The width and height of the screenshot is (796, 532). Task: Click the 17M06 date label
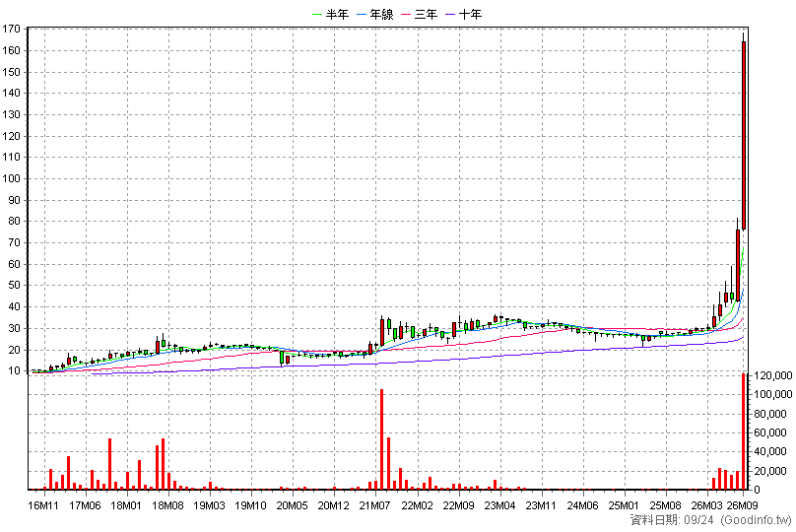click(85, 505)
